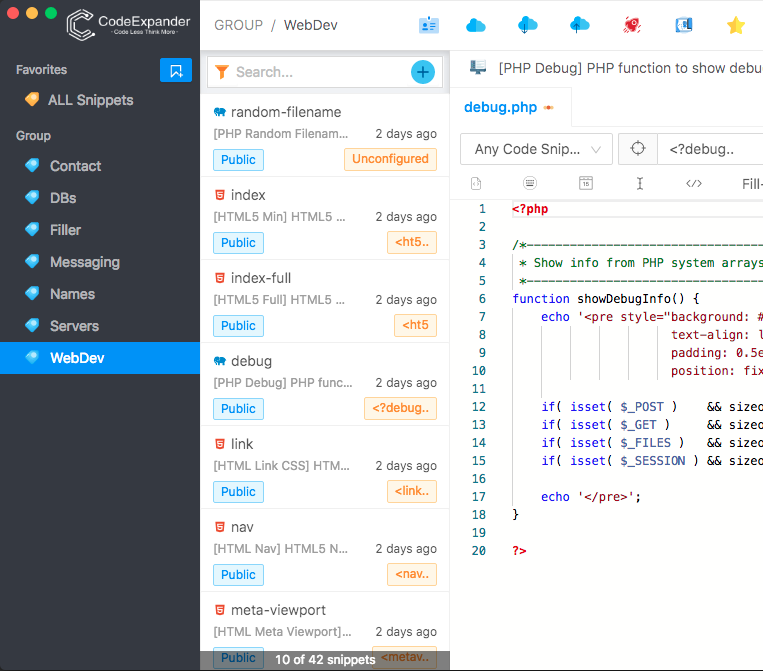Click the PHP elephant icon on random-filename
The image size is (763, 671).
pyautogui.click(x=220, y=112)
